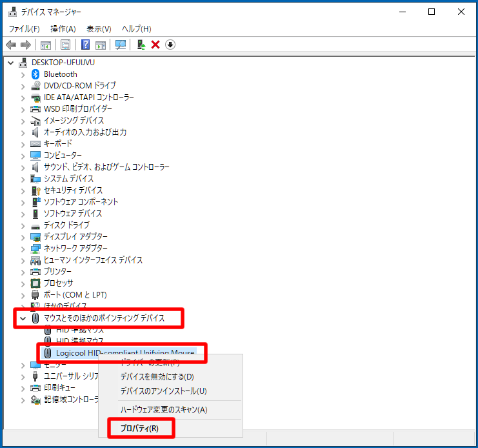Click the show/hide console tree icon
Image resolution: width=478 pixels, height=448 pixels.
click(x=45, y=45)
